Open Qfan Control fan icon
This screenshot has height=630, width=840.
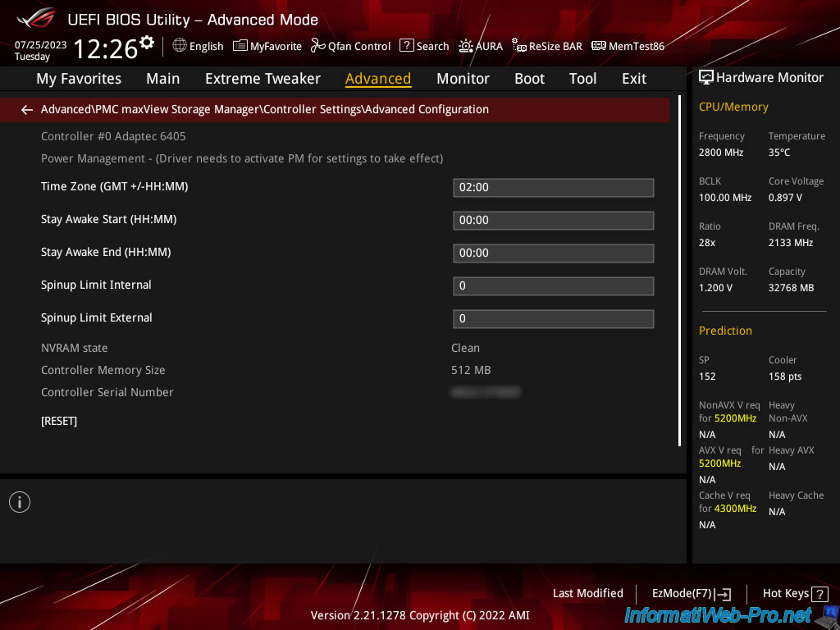[318, 46]
